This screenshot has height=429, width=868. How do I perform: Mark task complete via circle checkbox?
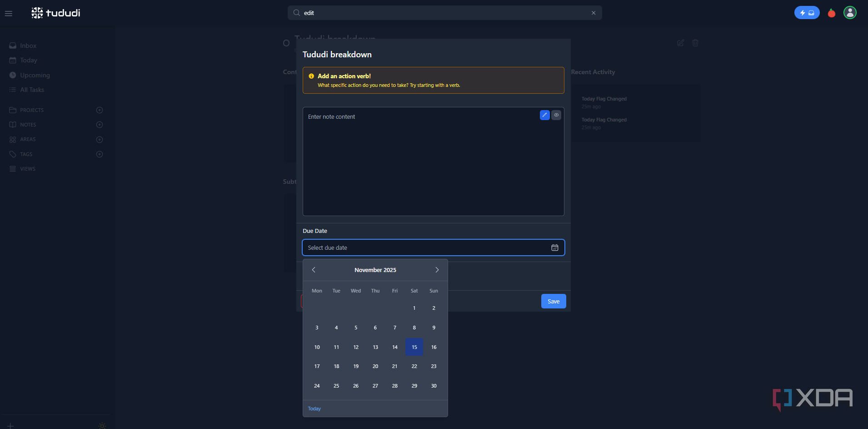[286, 43]
